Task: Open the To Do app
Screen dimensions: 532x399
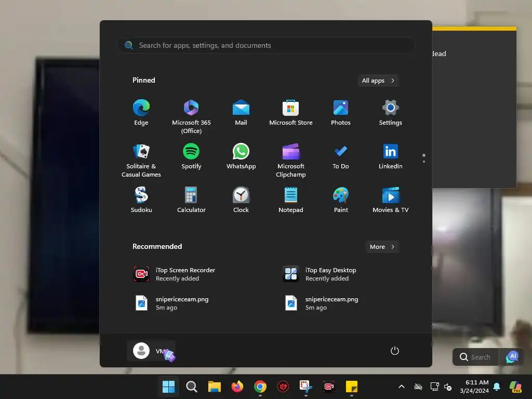Action: pyautogui.click(x=341, y=157)
